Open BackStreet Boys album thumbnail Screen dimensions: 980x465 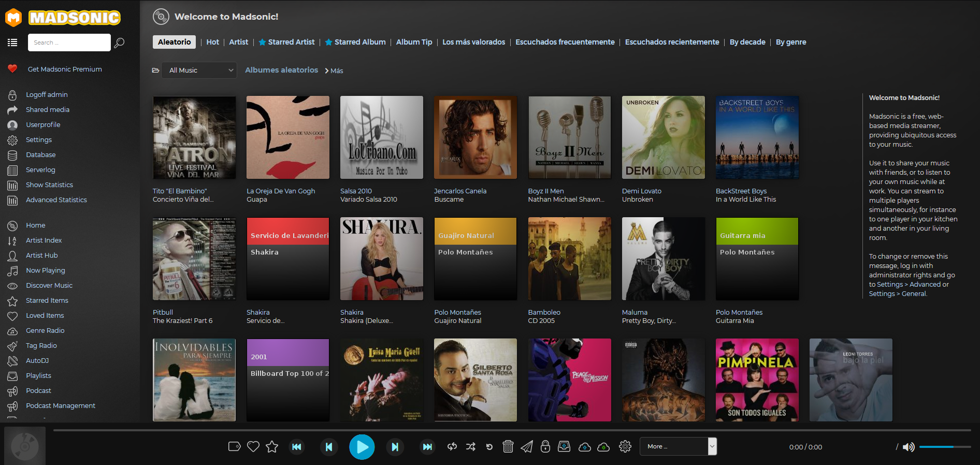(757, 137)
